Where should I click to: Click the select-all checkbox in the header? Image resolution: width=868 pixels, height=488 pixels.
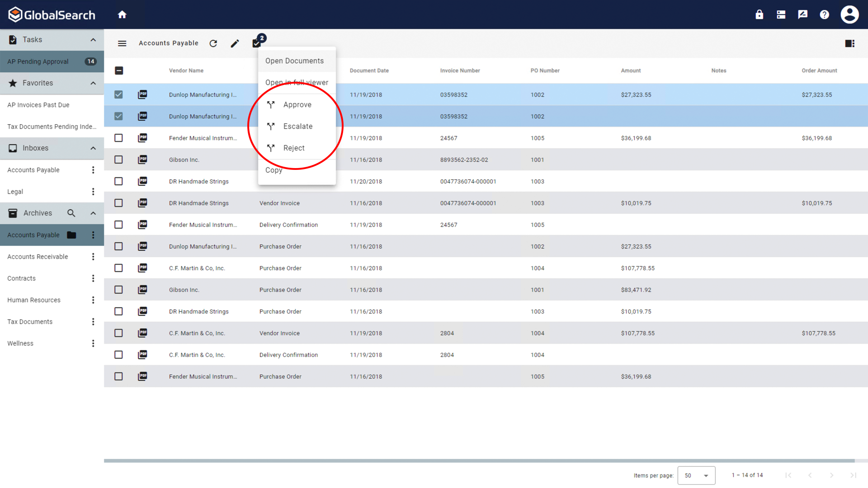pos(118,70)
